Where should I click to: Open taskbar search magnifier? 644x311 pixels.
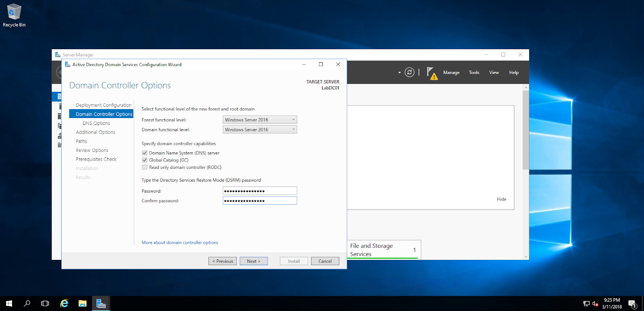(x=27, y=303)
